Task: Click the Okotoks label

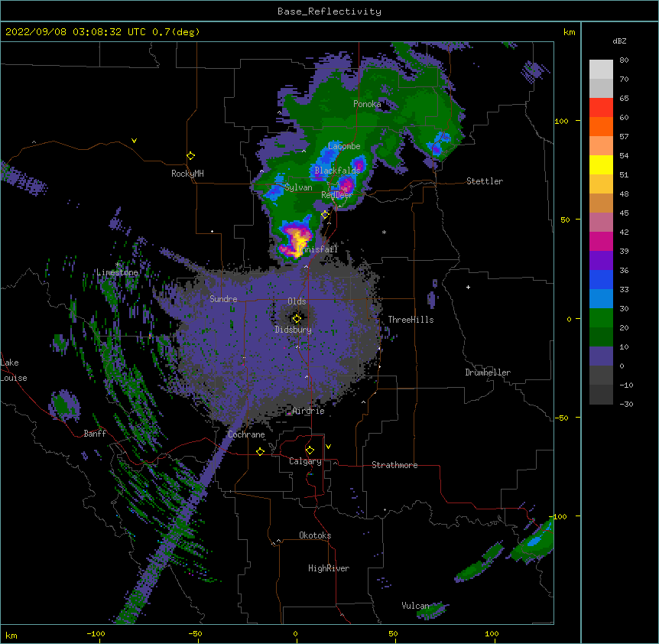Action: [315, 535]
